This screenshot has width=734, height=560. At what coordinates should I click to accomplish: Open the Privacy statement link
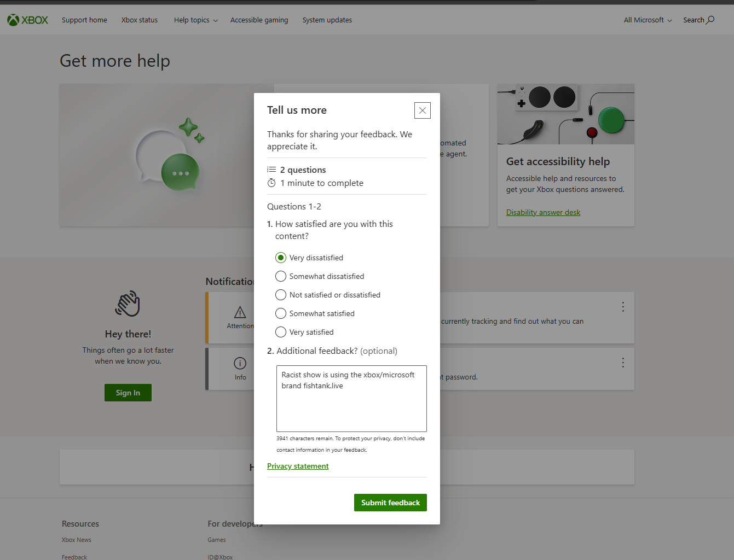pyautogui.click(x=298, y=466)
